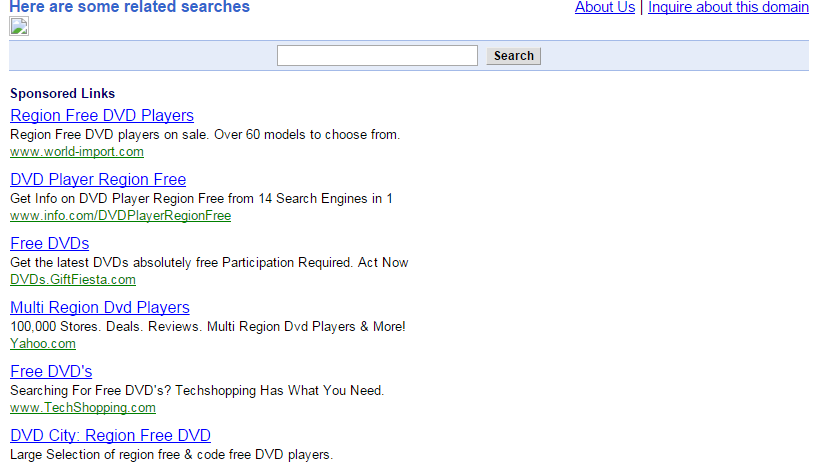Click text 'Searching For Free DVD's?'

pos(91,390)
